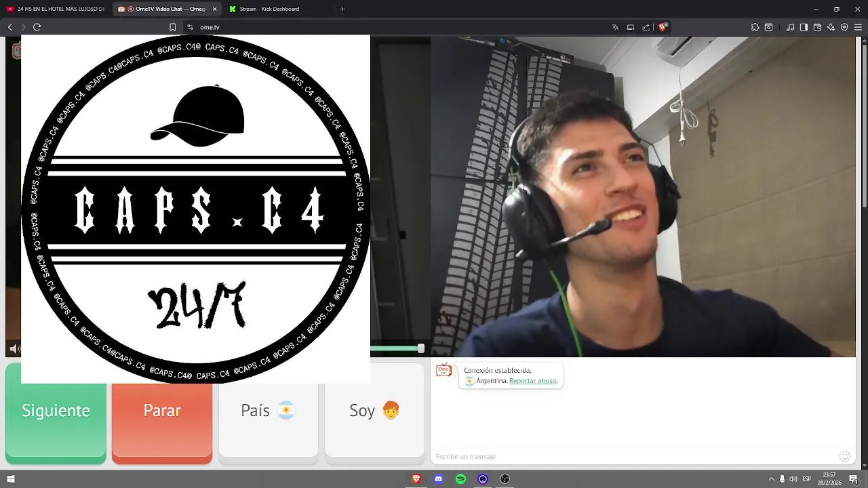Open the Brave VPN shield icon
868x488 pixels.
pyautogui.click(x=844, y=27)
